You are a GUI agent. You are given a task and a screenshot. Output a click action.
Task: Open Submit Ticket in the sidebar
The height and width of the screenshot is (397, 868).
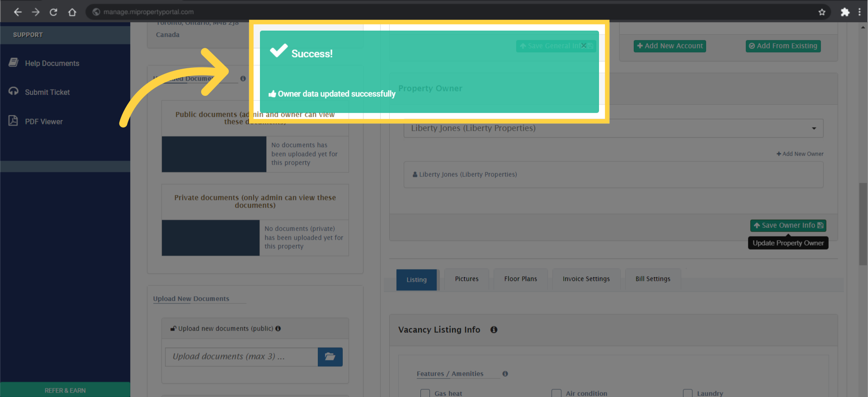(47, 92)
